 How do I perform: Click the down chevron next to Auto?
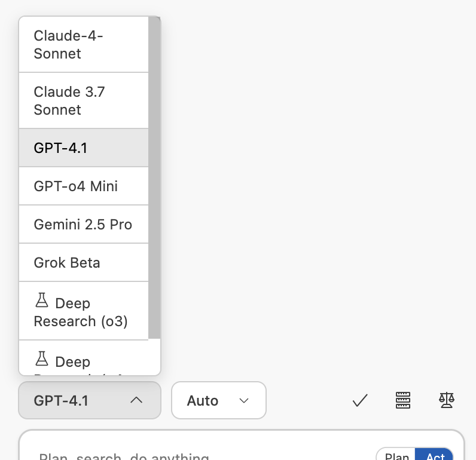pyautogui.click(x=244, y=401)
